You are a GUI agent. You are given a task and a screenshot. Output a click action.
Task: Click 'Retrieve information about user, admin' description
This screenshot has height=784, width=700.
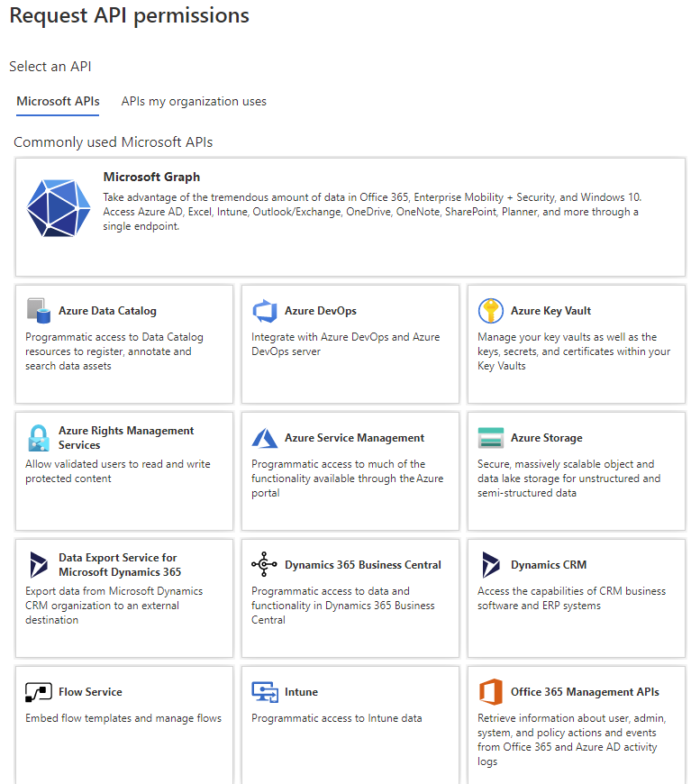(571, 740)
